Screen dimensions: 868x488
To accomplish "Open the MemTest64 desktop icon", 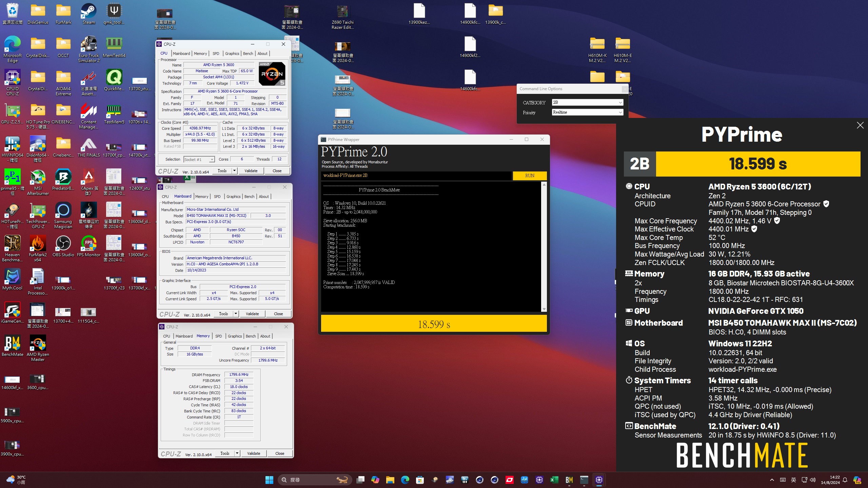I will pyautogui.click(x=114, y=47).
